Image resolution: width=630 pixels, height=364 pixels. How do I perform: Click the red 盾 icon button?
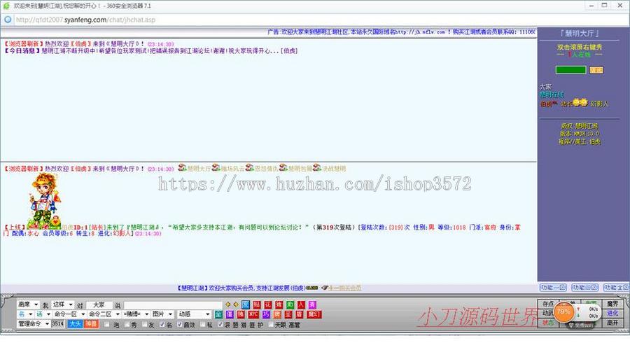point(300,314)
